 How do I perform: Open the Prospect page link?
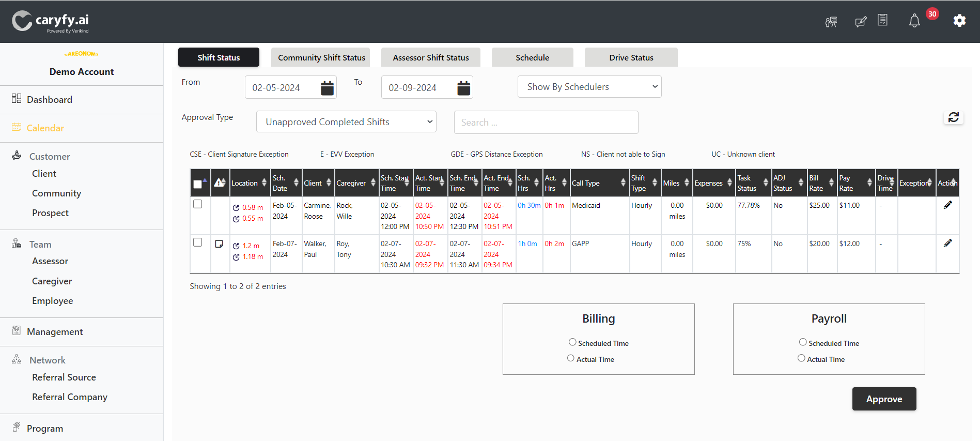tap(50, 213)
